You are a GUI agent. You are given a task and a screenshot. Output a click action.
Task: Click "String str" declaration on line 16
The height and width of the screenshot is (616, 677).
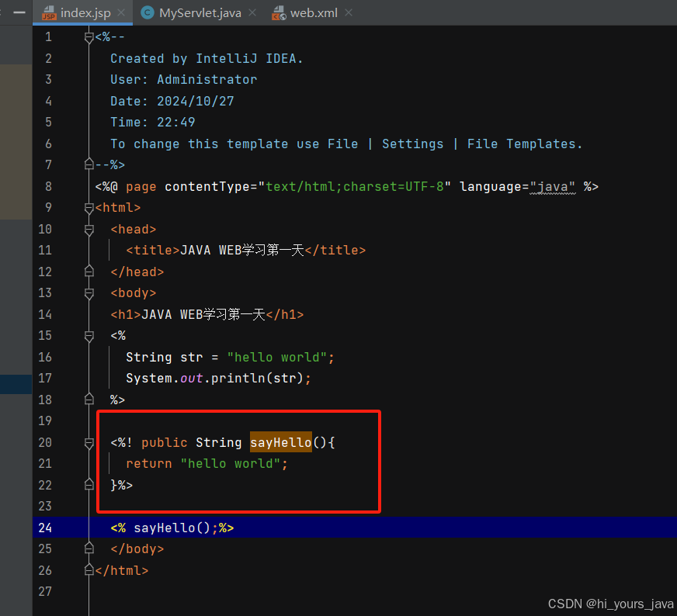(x=164, y=357)
